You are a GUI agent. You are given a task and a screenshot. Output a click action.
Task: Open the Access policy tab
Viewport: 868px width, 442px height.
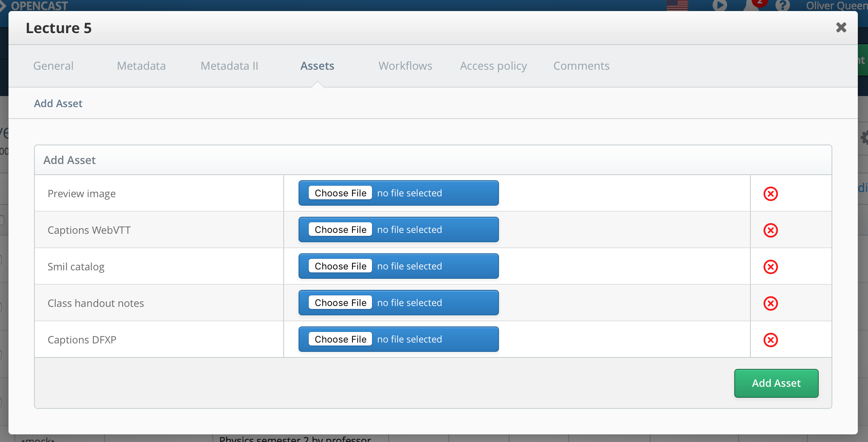(x=493, y=66)
